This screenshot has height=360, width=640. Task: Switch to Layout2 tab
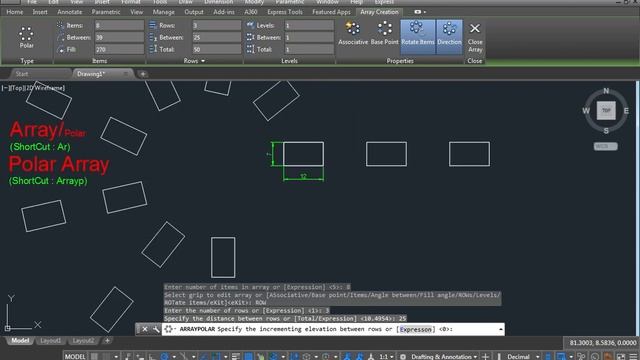point(83,340)
